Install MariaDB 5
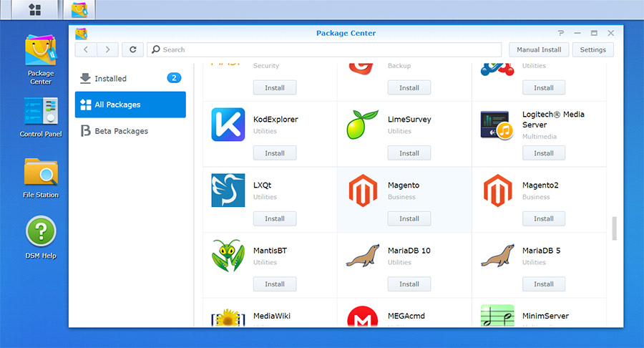Image resolution: width=644 pixels, height=348 pixels. click(544, 284)
